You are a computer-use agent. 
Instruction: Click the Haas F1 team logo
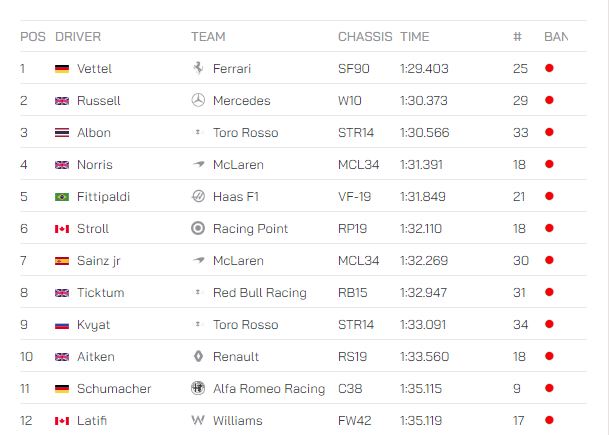click(x=198, y=196)
